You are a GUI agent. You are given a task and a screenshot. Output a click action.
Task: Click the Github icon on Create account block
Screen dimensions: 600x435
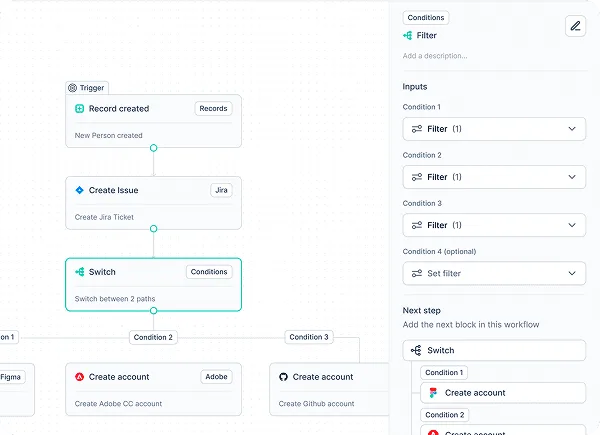tap(283, 377)
